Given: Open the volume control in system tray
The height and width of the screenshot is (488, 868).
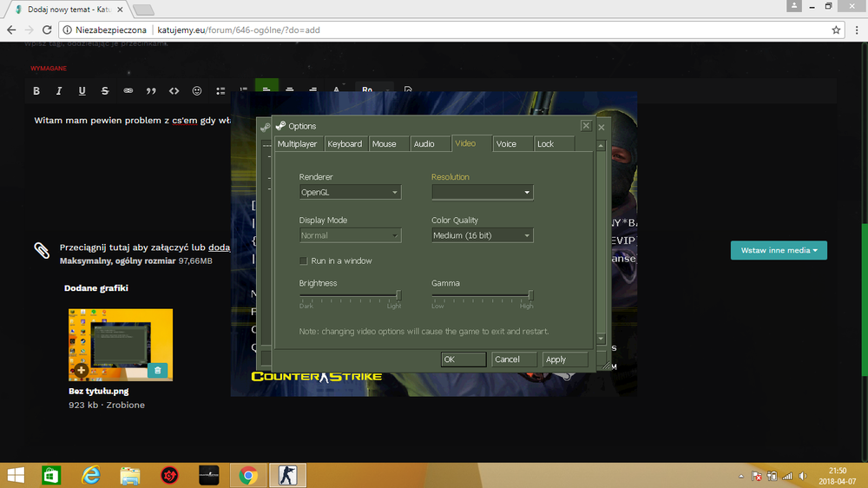Looking at the screenshot, I should [803, 477].
